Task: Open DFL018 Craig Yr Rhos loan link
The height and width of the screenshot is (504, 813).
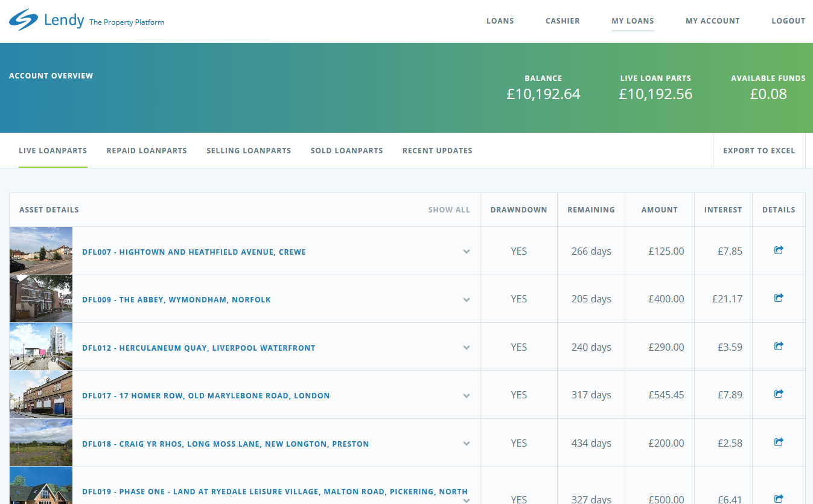Action: pyautogui.click(x=226, y=444)
